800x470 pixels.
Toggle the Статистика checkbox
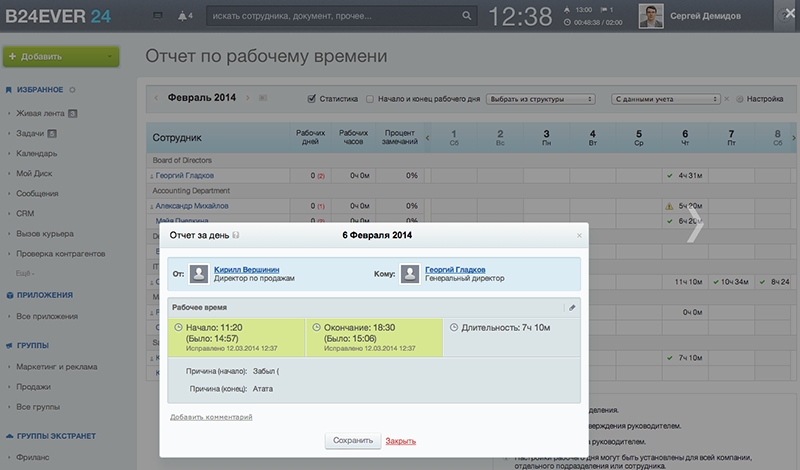pos(312,98)
